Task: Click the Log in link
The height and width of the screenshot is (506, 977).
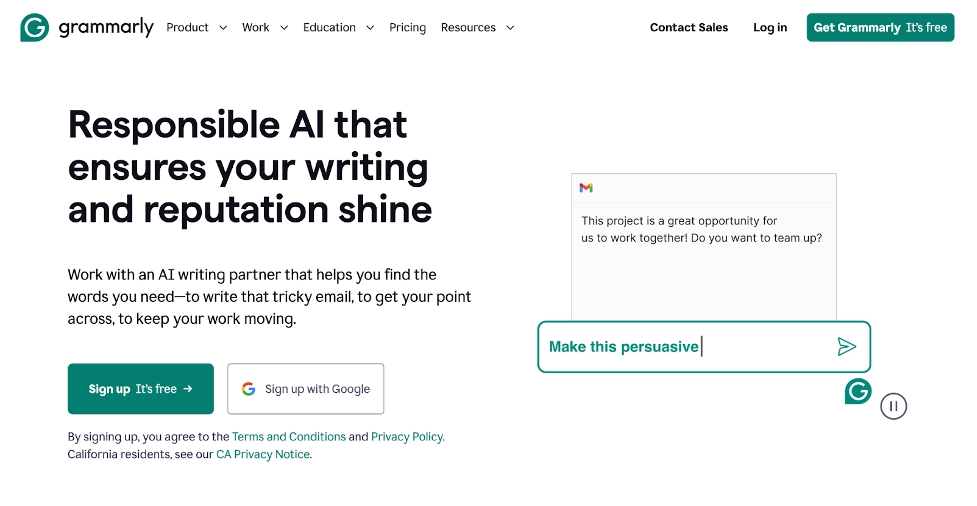Action: pos(770,27)
